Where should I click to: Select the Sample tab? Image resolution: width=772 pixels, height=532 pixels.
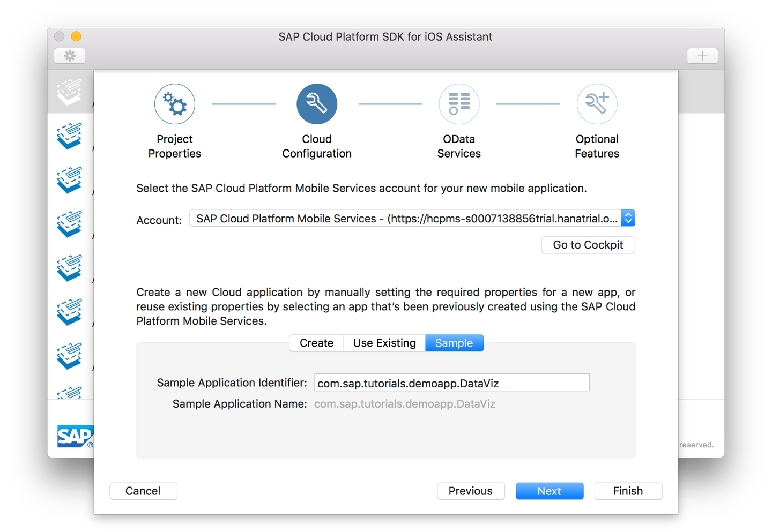(454, 343)
